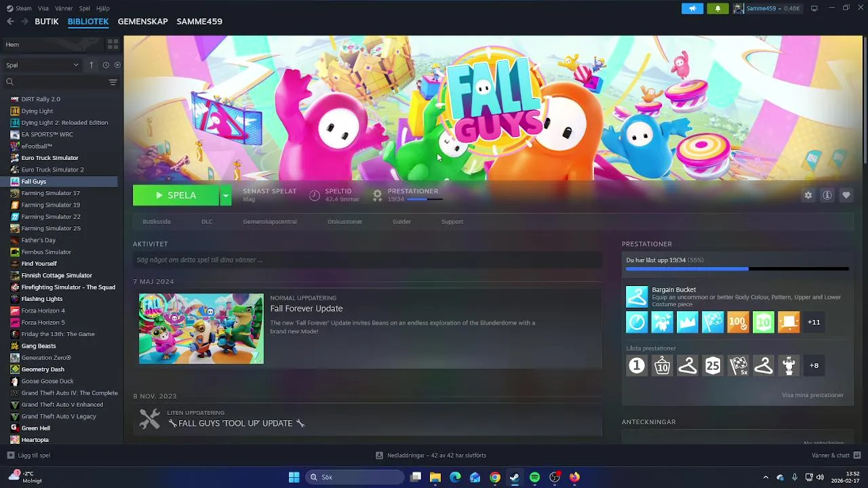Open Nedladdningar status bar entry
The height and width of the screenshot is (488, 868).
coord(431,455)
